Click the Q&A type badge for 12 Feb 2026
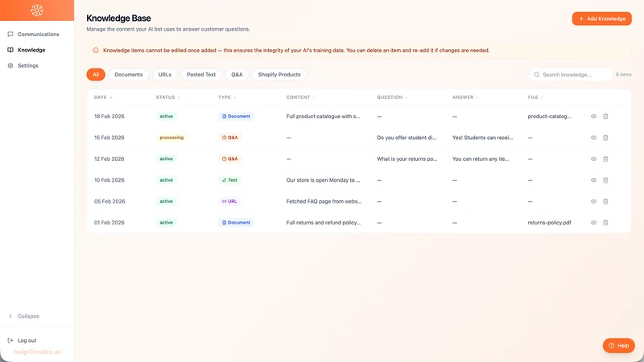The image size is (644, 362). [x=229, y=158]
